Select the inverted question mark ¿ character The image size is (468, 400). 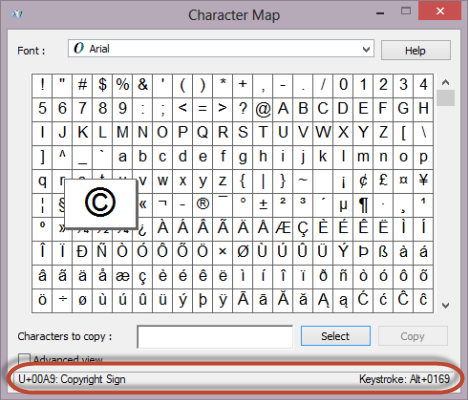143,228
